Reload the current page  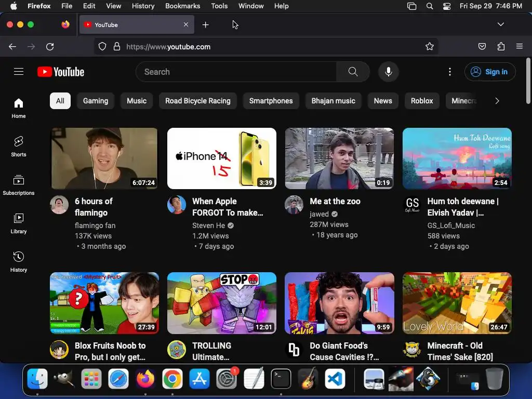coord(50,46)
